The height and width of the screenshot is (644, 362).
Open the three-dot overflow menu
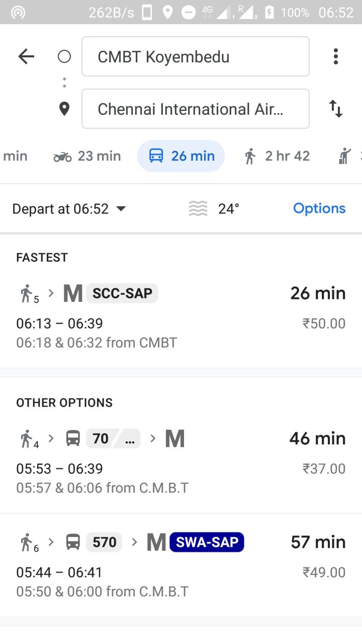(335, 56)
